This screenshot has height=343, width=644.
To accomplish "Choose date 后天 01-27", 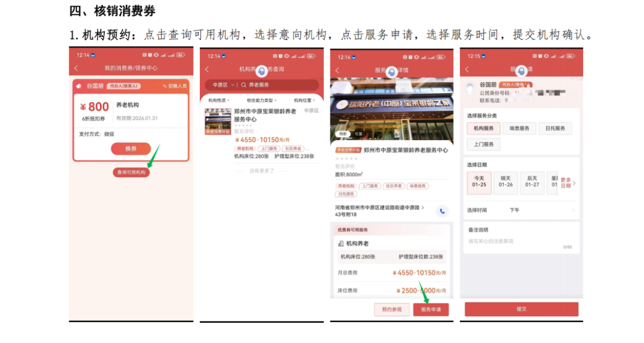I will click(x=532, y=181).
